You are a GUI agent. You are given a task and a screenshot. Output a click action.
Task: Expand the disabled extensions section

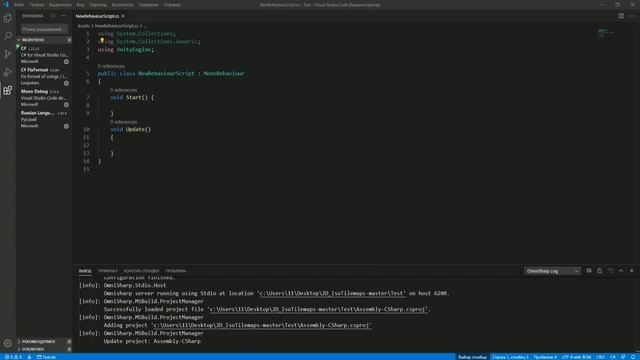(x=44, y=349)
